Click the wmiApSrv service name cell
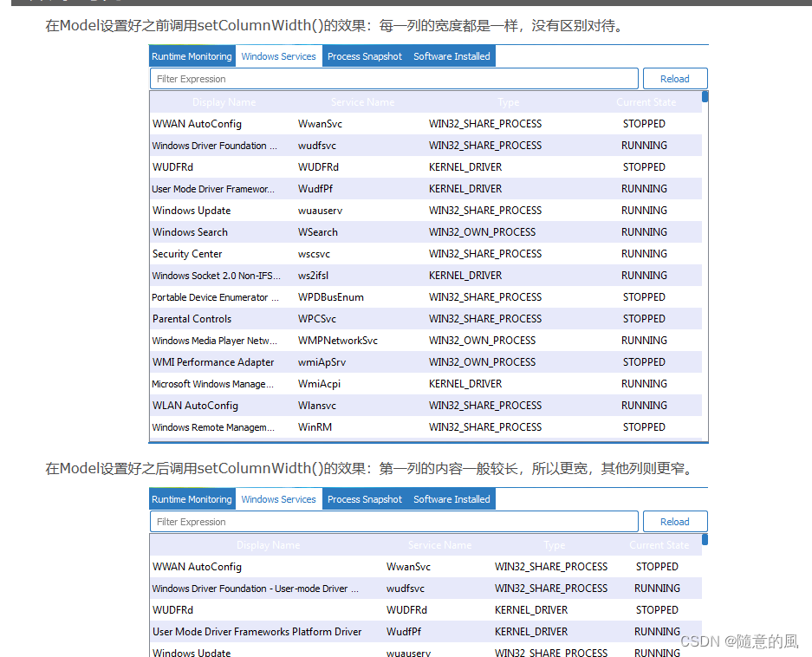812x657 pixels. click(322, 362)
